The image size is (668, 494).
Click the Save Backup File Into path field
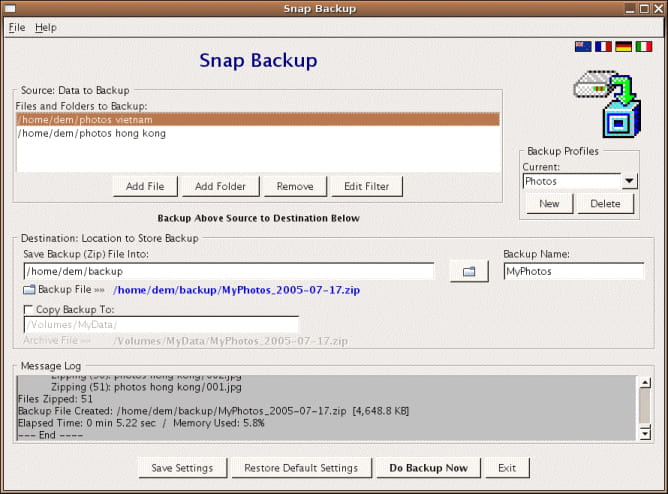228,271
